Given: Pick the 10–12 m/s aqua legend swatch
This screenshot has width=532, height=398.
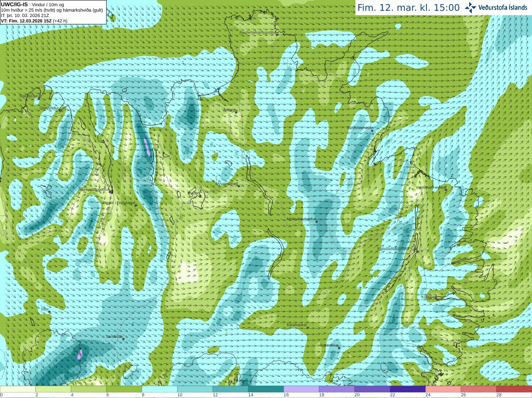Looking at the screenshot, I should [x=195, y=389].
